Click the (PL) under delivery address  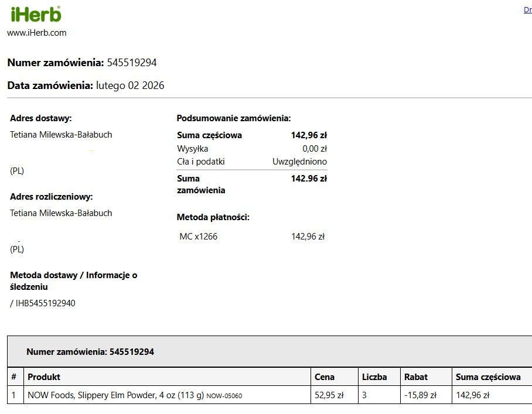pyautogui.click(x=17, y=171)
